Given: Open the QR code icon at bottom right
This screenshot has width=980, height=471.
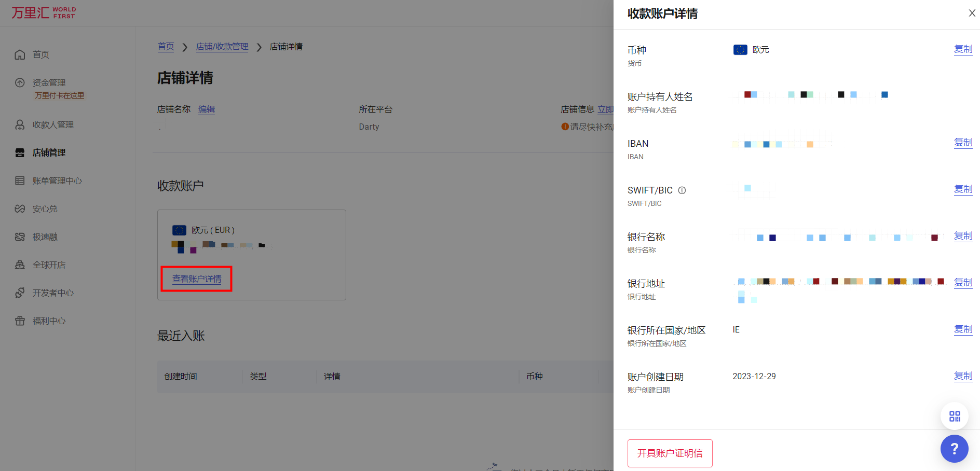Looking at the screenshot, I should click(x=955, y=415).
